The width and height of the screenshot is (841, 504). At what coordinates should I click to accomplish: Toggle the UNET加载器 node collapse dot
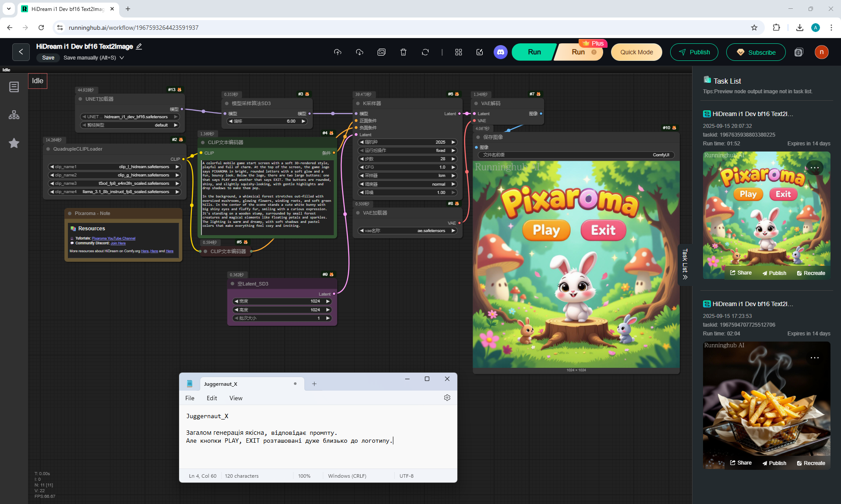click(80, 99)
